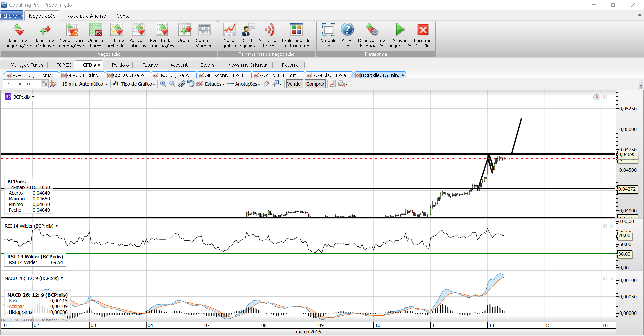
Task: Open the Ordens list
Action: pyautogui.click(x=185, y=34)
